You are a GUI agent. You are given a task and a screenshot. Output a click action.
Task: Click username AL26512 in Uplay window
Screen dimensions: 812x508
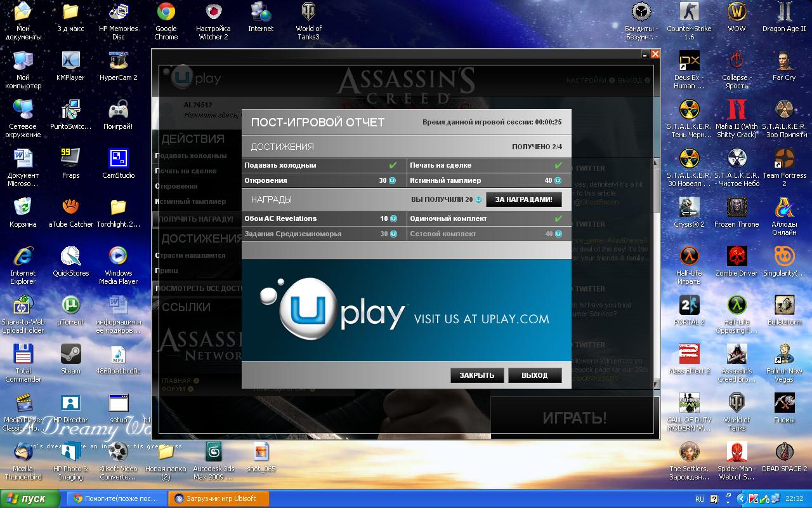tap(197, 105)
